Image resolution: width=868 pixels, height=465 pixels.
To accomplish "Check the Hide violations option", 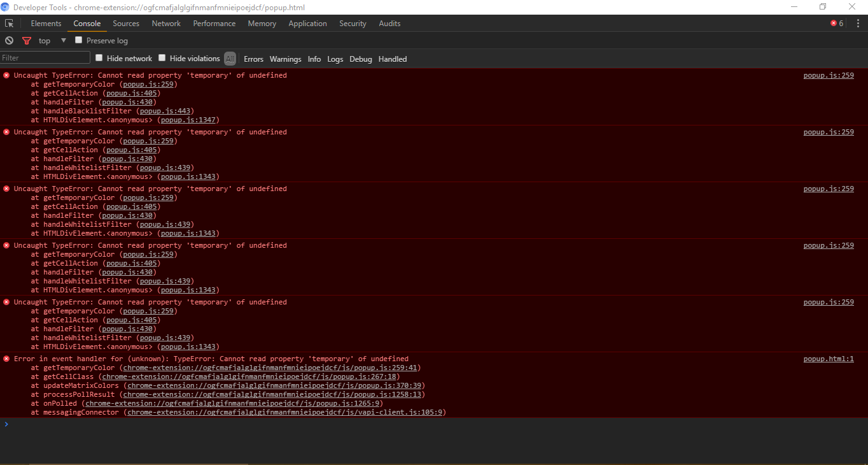I will pyautogui.click(x=163, y=57).
